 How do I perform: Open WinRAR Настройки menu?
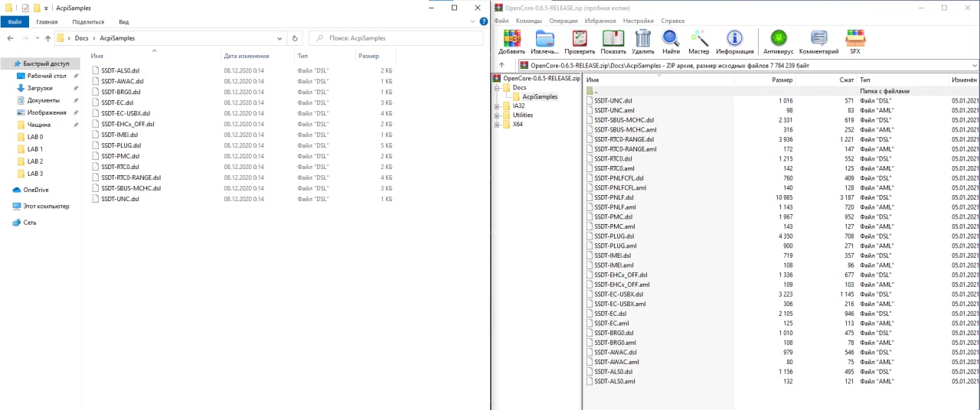click(x=639, y=21)
